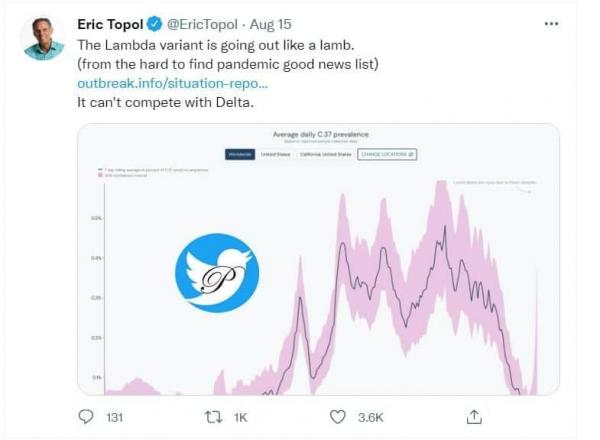Image resolution: width=600 pixels, height=440 pixels.
Task: Open Eric Topol's profile picture
Action: click(x=44, y=38)
